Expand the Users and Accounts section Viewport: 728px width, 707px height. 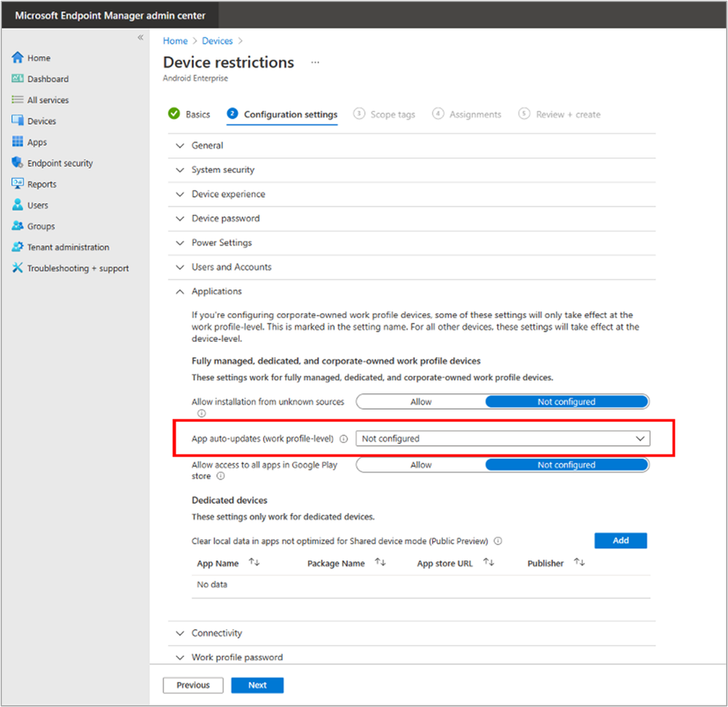click(x=412, y=267)
